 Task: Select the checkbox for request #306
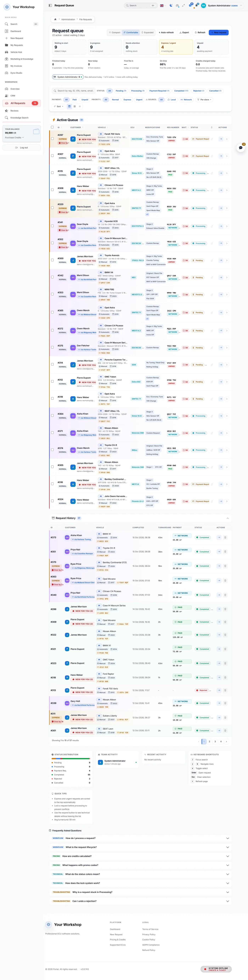pos(52,190)
